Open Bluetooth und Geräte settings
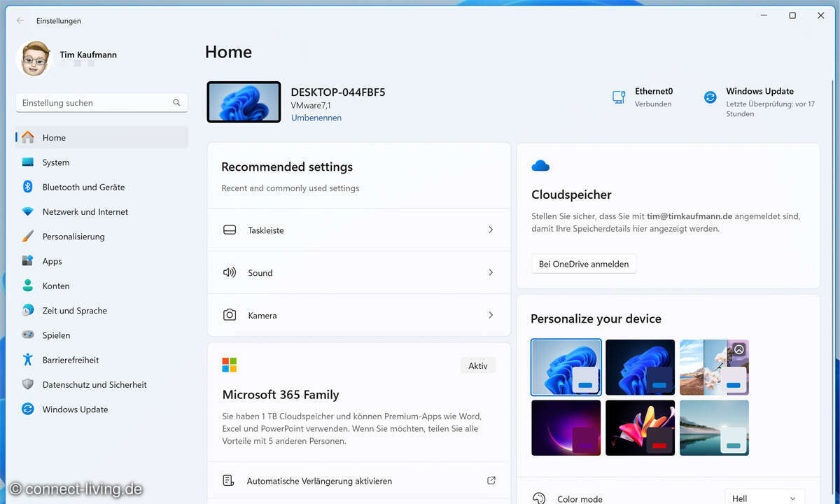Screen dimensions: 840x504 102,187
